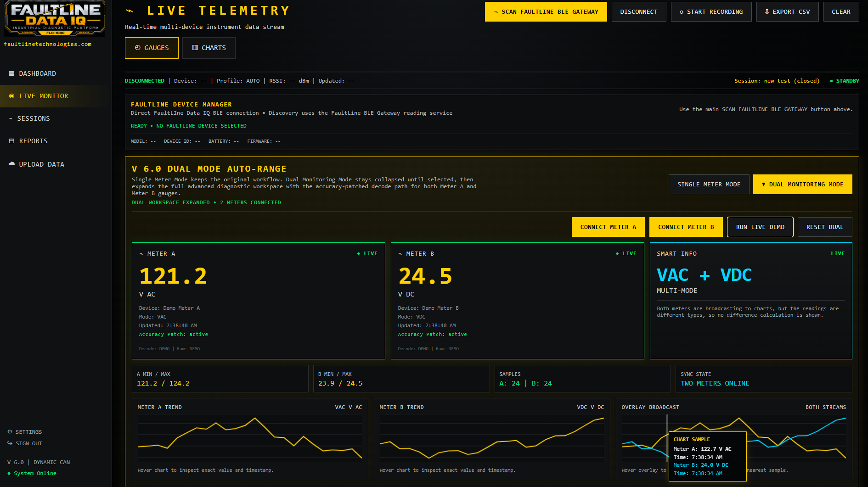Screen dimensions: 868x487
Task: Open Dashboard from the sidebar
Action: [x=56, y=73]
